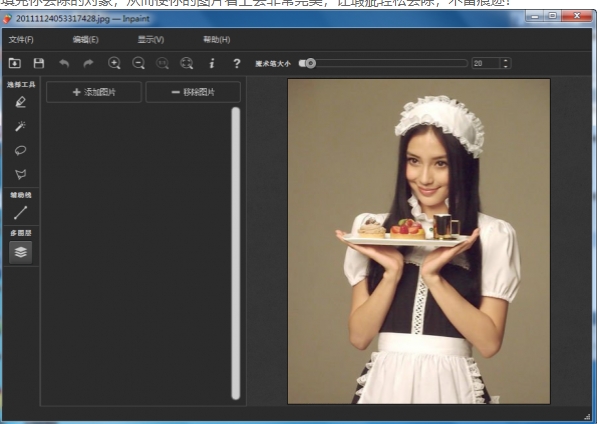Click the 添加图片 button
The image size is (597, 424).
tap(94, 92)
